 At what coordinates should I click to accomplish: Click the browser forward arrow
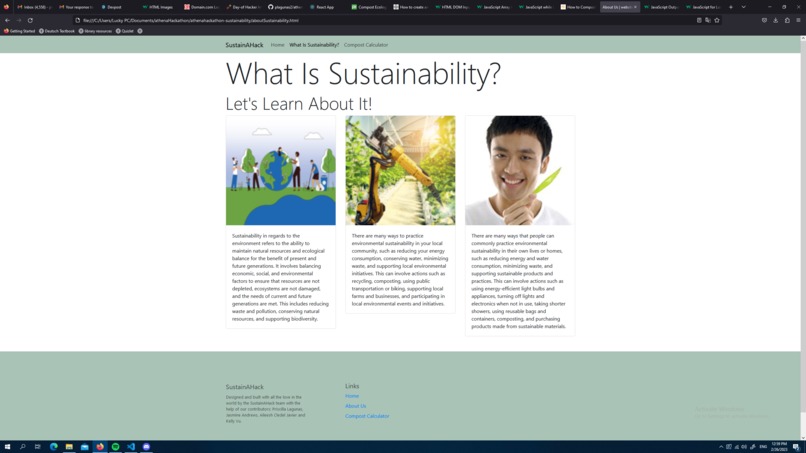(x=19, y=21)
